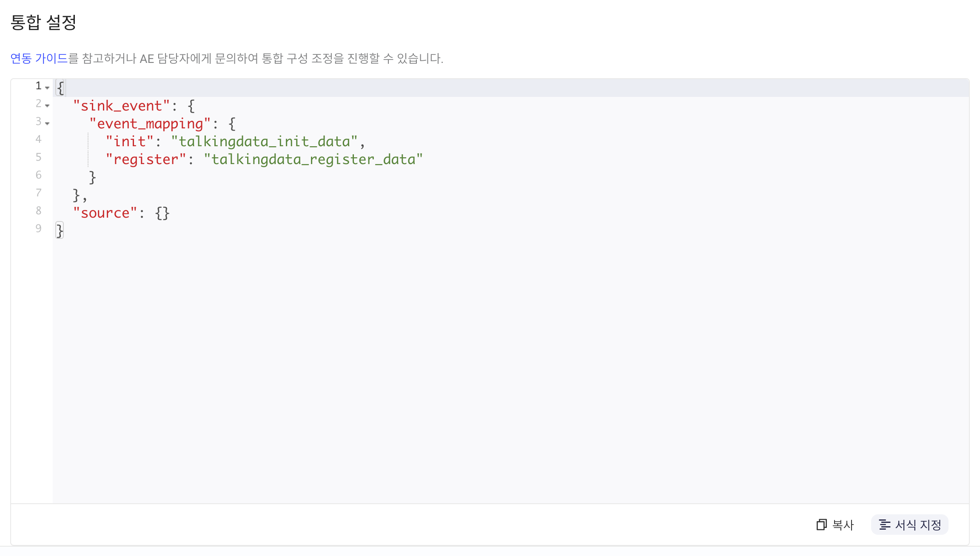Click the 서식 지정 format button
This screenshot has width=980, height=556.
(910, 525)
